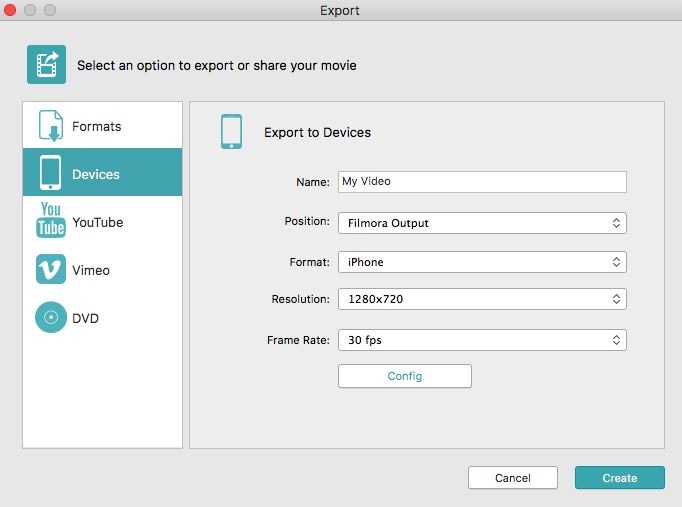Click the phone icon beside Export to Devices
Viewport: 682px width, 507px height.
click(x=231, y=131)
